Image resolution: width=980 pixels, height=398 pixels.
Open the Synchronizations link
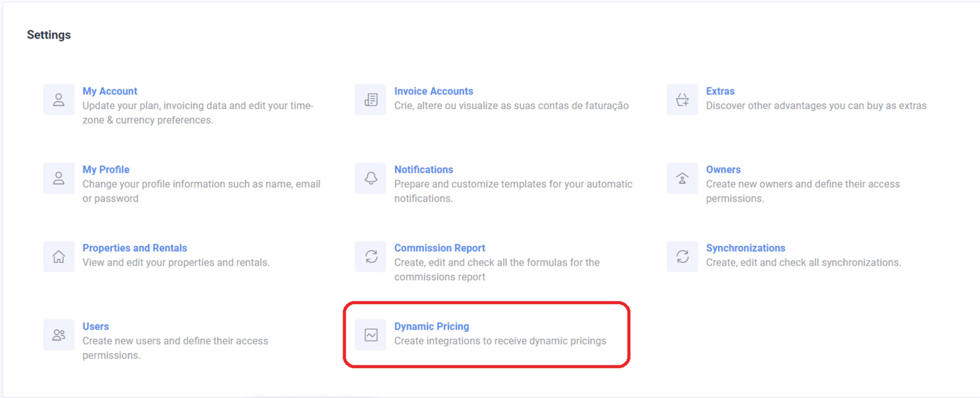tap(745, 248)
